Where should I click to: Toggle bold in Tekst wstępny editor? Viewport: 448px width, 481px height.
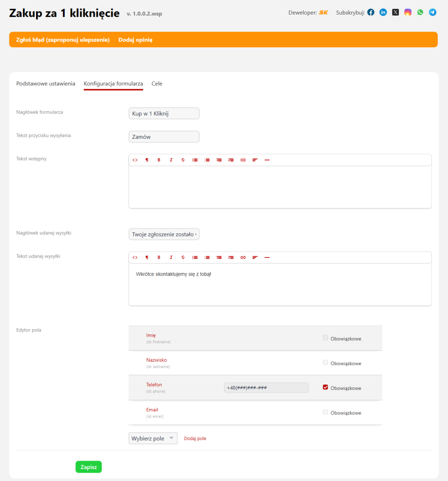click(x=159, y=160)
